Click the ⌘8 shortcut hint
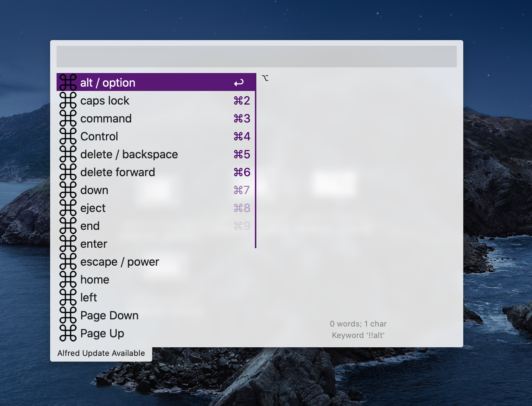The width and height of the screenshot is (532, 406). pos(242,208)
